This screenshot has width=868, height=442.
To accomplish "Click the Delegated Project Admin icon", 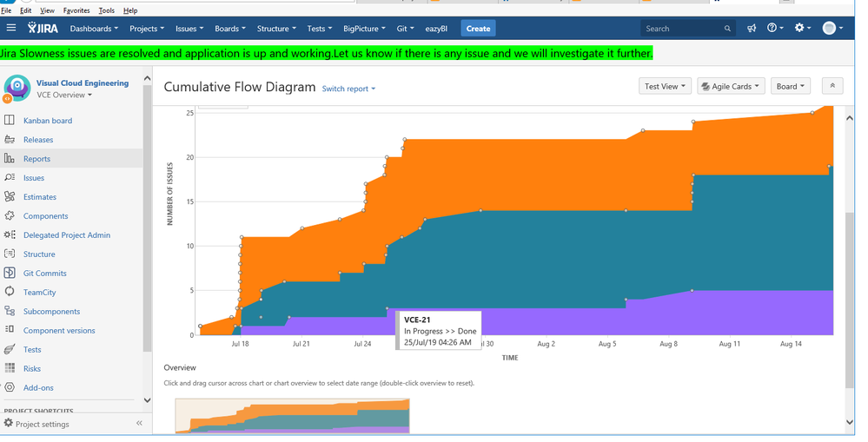I will (x=10, y=234).
